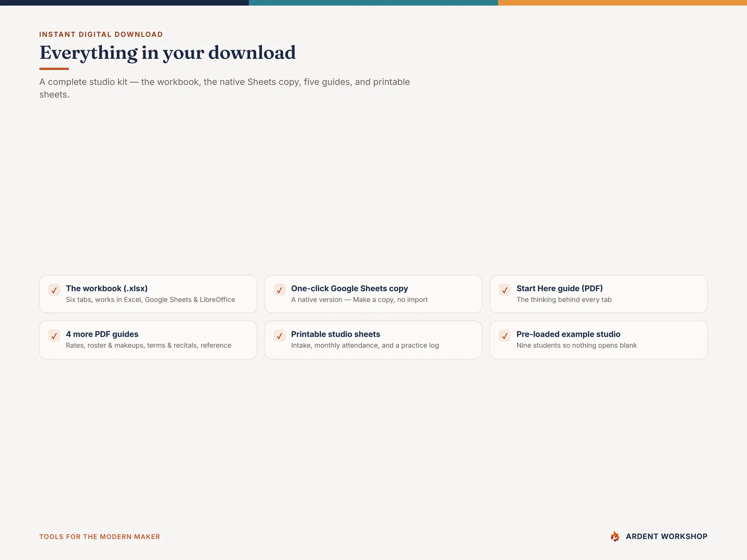Click the checkmark icon beside 4 more PDF guides
The height and width of the screenshot is (560, 747).
(x=54, y=336)
